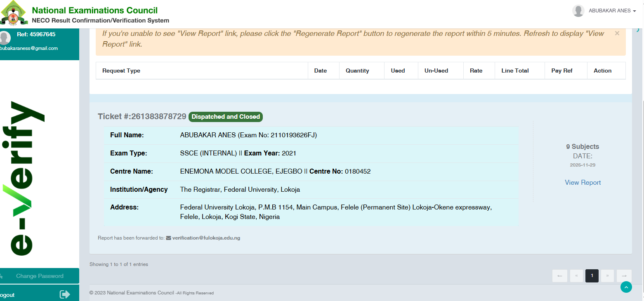
Task: Go to page 1 in pagination
Action: (x=592, y=276)
